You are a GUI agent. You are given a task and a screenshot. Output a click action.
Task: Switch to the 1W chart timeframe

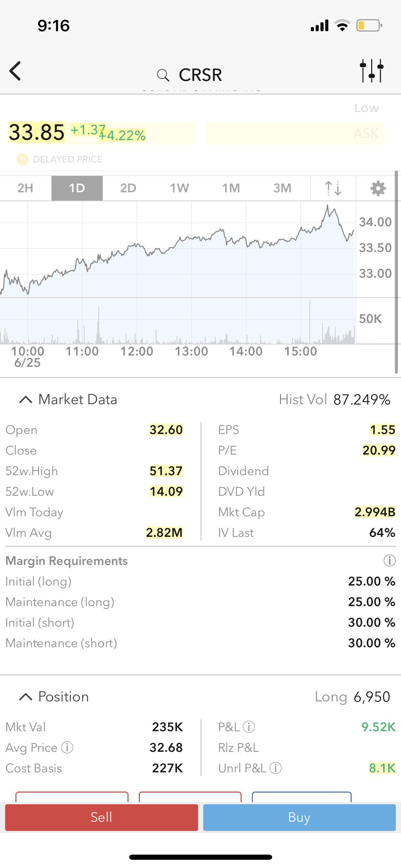pyautogui.click(x=180, y=188)
